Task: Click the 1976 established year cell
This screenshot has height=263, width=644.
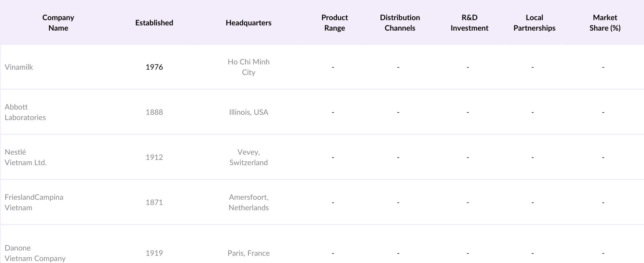Action: click(x=154, y=67)
